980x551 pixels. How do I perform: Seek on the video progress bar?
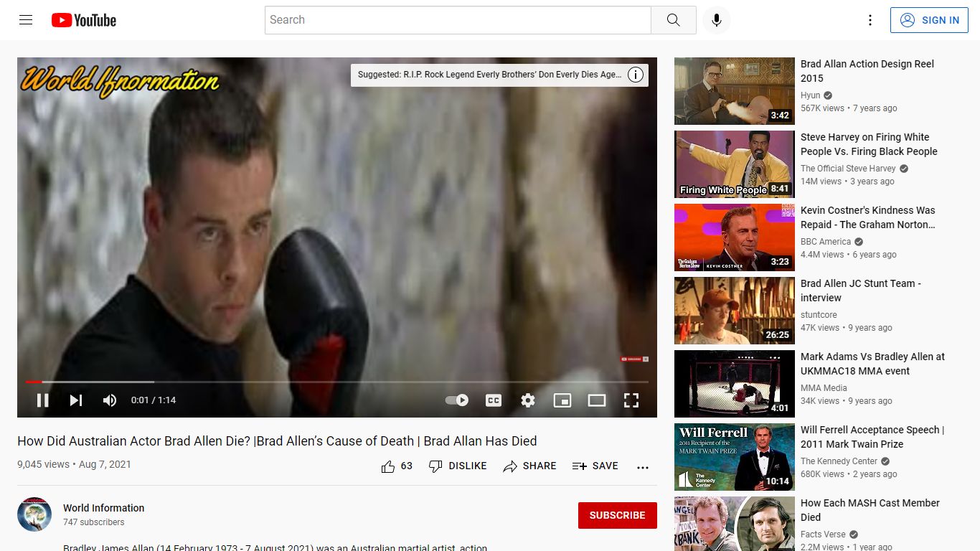[x=337, y=382]
